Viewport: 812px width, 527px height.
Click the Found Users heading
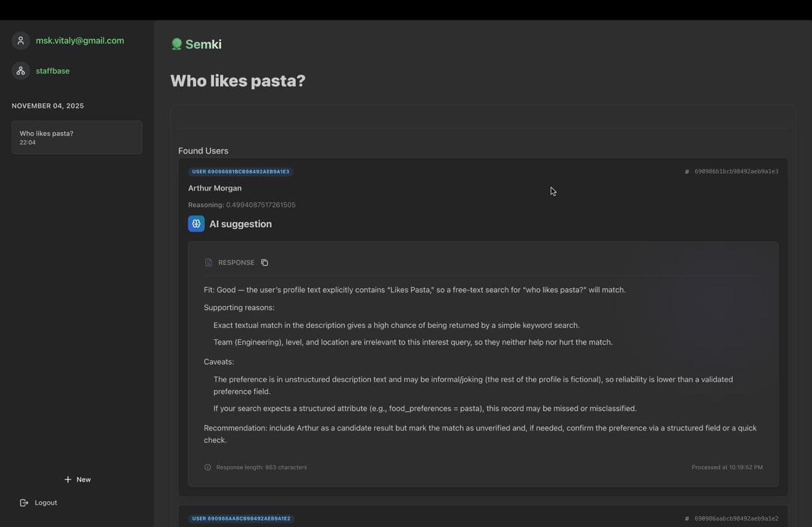pyautogui.click(x=203, y=151)
